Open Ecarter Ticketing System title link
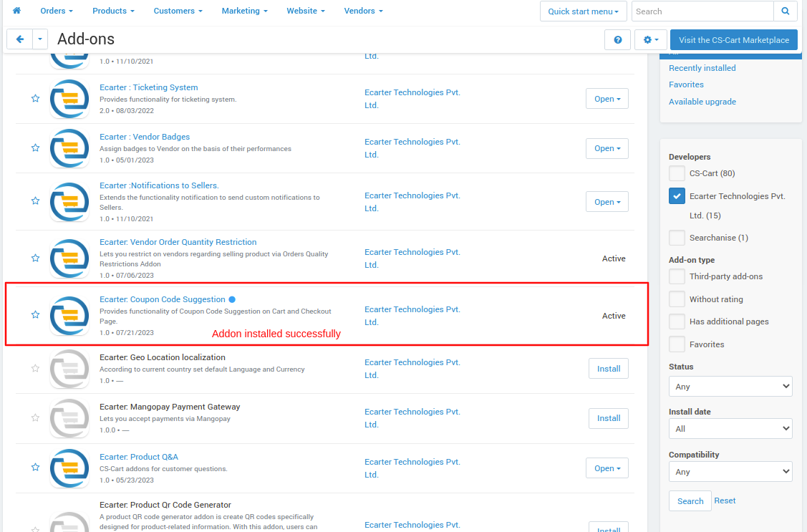The image size is (807, 532). coord(149,87)
